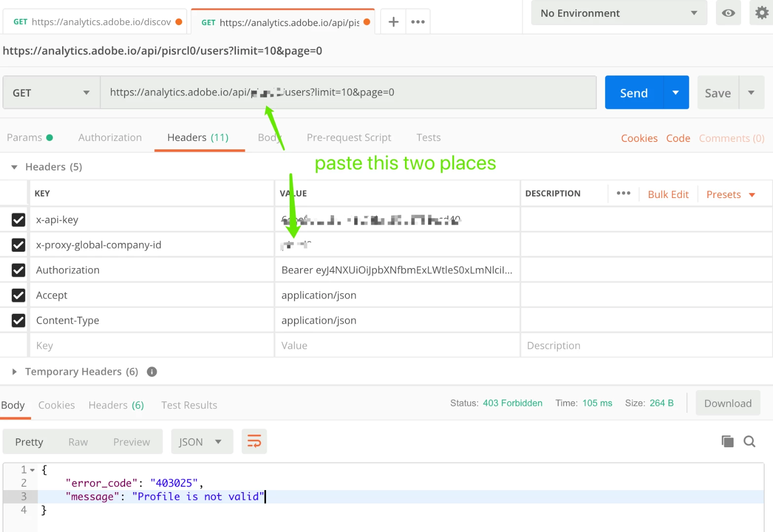Click the Bearer token value cell
The image size is (773, 532).
[x=397, y=270]
